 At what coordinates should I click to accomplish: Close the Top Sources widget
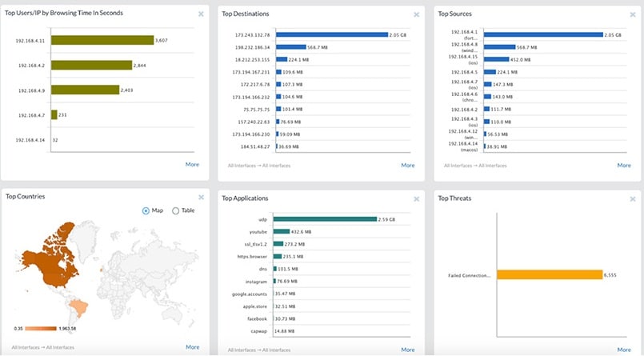[x=632, y=14]
